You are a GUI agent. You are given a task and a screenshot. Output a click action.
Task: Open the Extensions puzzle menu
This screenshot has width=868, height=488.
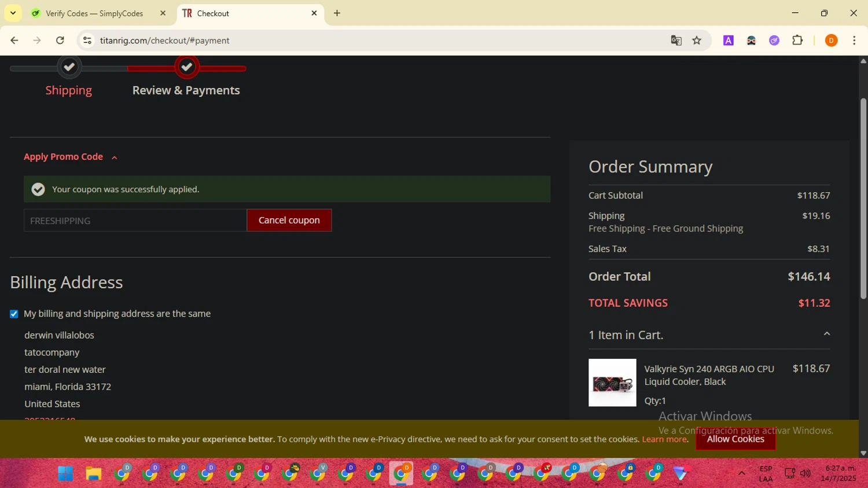(x=797, y=41)
